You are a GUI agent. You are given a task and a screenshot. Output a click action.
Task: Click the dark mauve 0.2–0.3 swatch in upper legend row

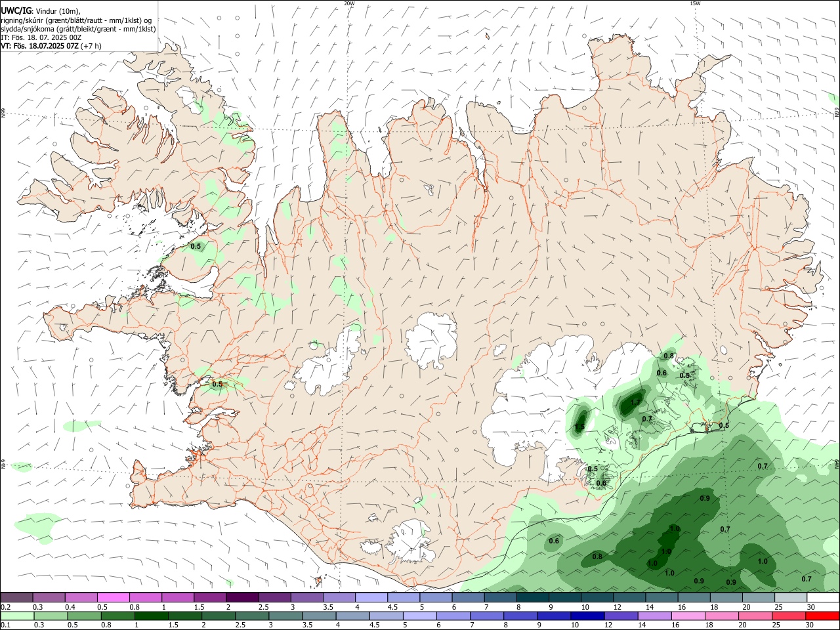(17, 598)
